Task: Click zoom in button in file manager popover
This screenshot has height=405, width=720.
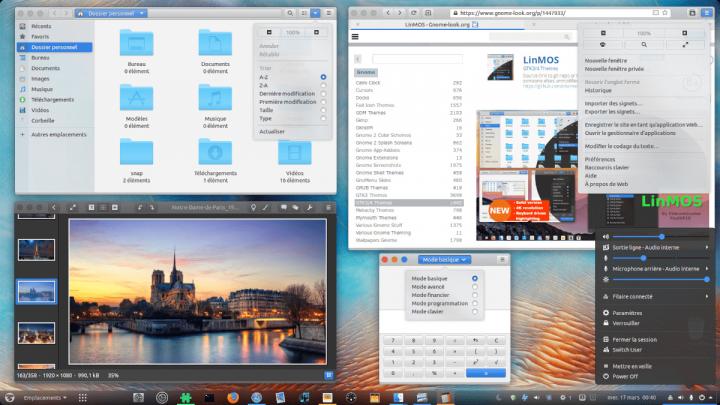Action: 316,32
